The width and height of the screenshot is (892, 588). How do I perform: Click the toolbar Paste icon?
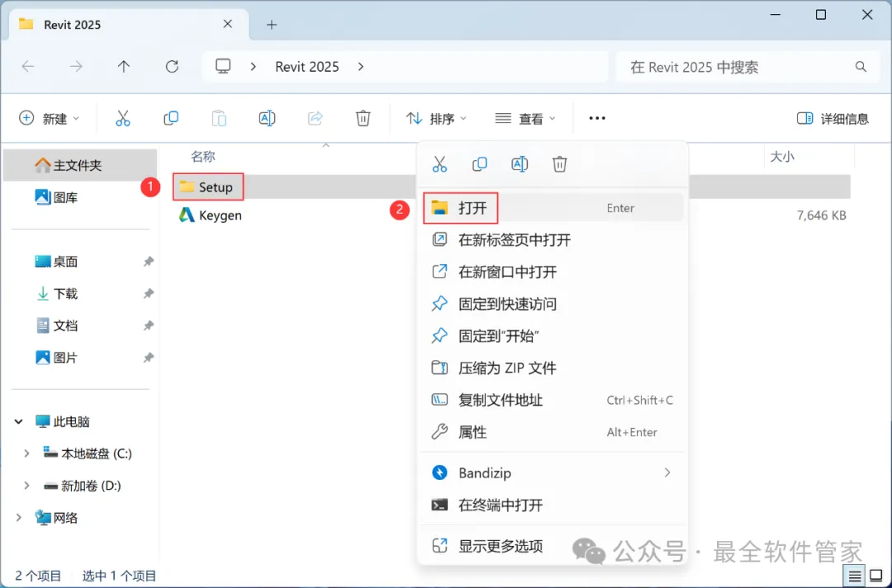tap(219, 118)
